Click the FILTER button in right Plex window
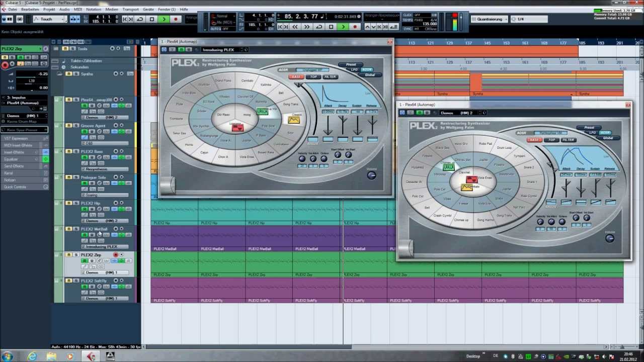Image resolution: width=644 pixels, height=362 pixels. (x=569, y=140)
